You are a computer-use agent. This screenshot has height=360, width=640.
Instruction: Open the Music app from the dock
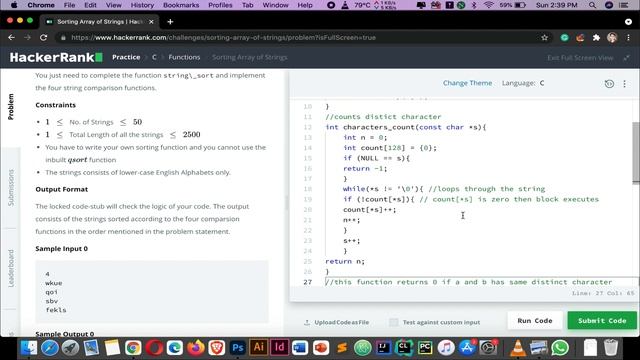(446, 348)
